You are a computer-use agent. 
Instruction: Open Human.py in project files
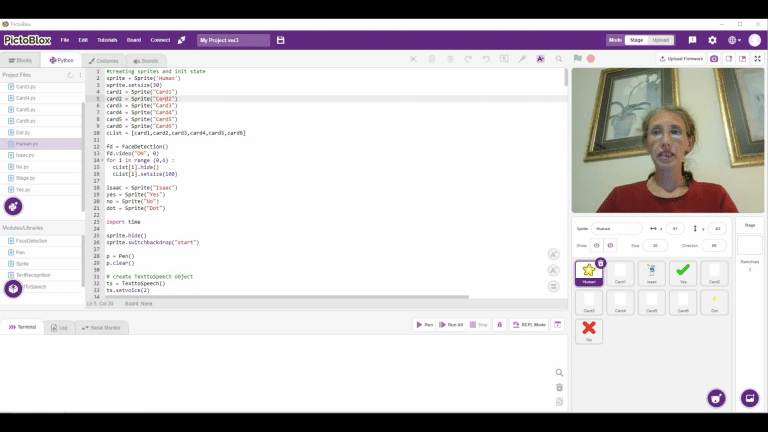pyautogui.click(x=41, y=144)
